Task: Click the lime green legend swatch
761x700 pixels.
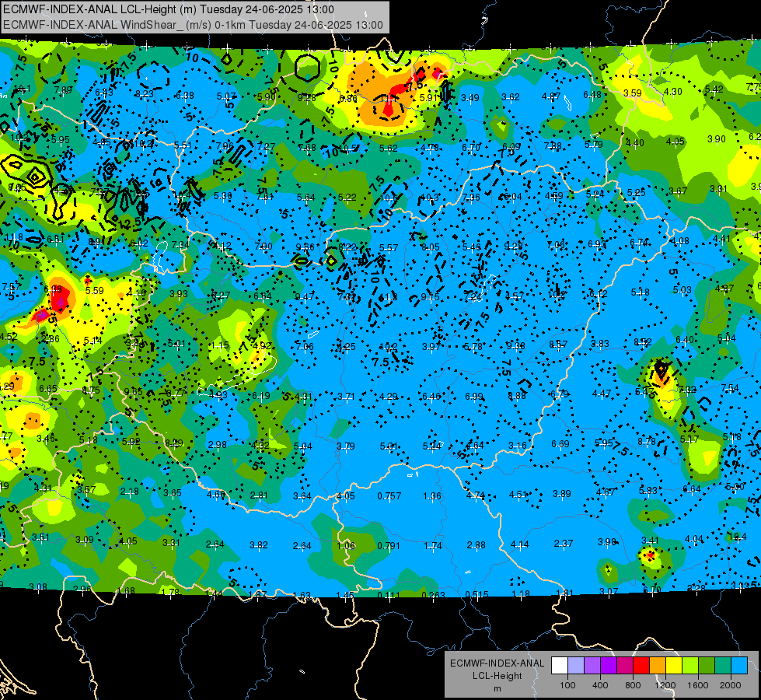Action: 690,666
